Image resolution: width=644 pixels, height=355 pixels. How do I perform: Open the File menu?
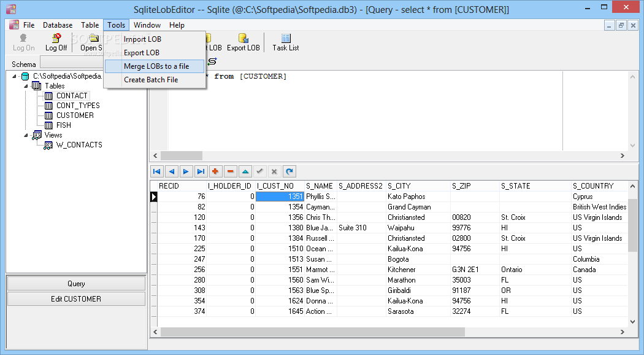tap(29, 25)
